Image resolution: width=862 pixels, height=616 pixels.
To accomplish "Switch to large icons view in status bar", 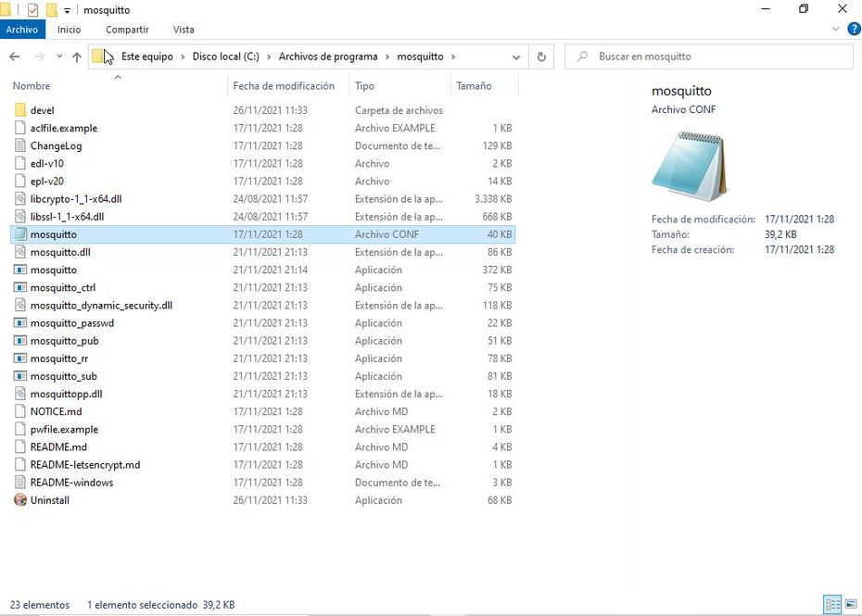I will pyautogui.click(x=852, y=605).
